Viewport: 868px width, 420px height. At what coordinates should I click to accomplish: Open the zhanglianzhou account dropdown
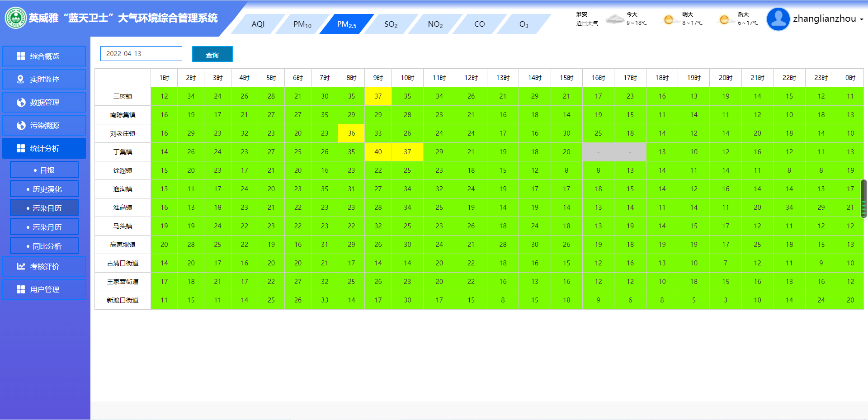click(828, 19)
